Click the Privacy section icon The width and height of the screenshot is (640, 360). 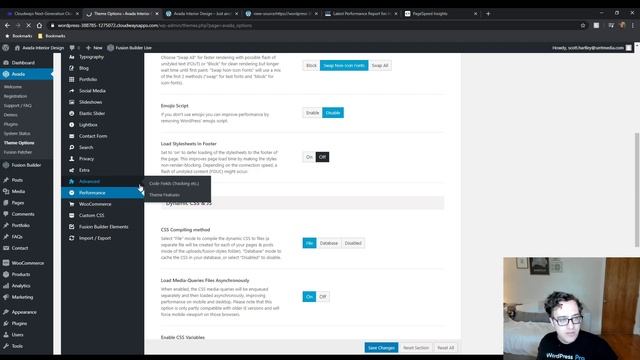[x=72, y=159]
